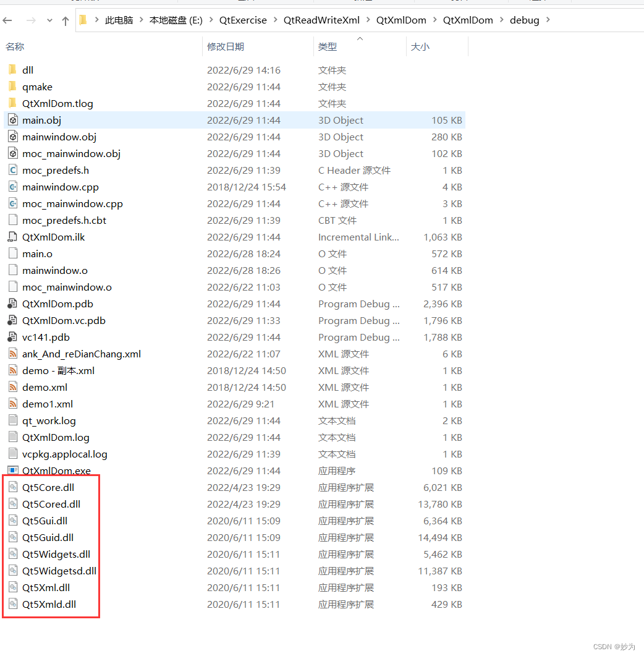
Task: Select file name Qt5Cored.dll
Action: pyautogui.click(x=51, y=504)
